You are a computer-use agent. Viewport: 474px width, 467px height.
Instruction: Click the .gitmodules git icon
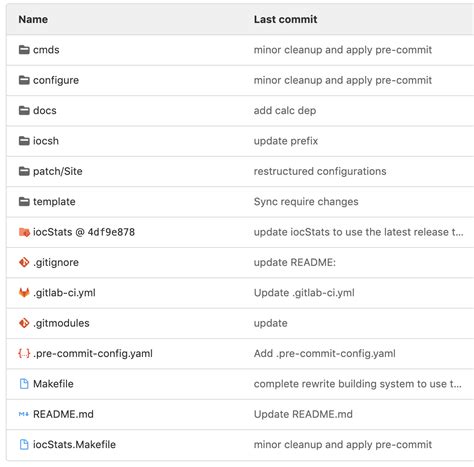click(x=24, y=323)
